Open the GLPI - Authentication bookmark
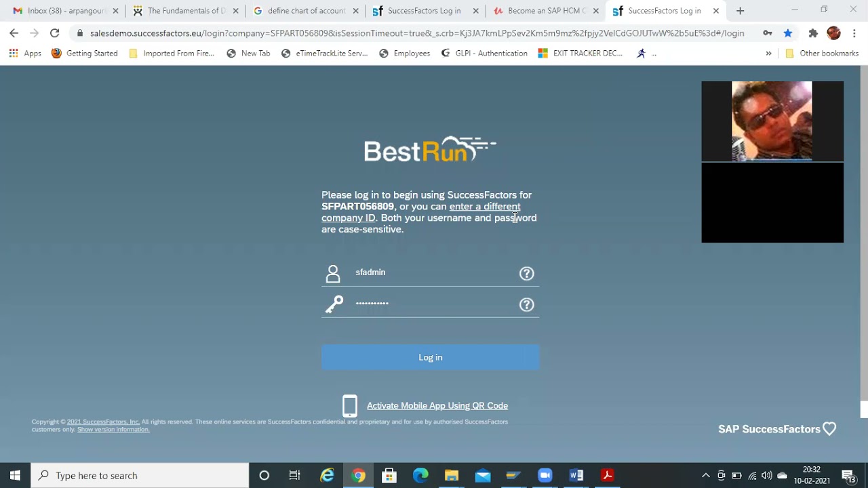Viewport: 868px width, 488px height. tap(484, 54)
